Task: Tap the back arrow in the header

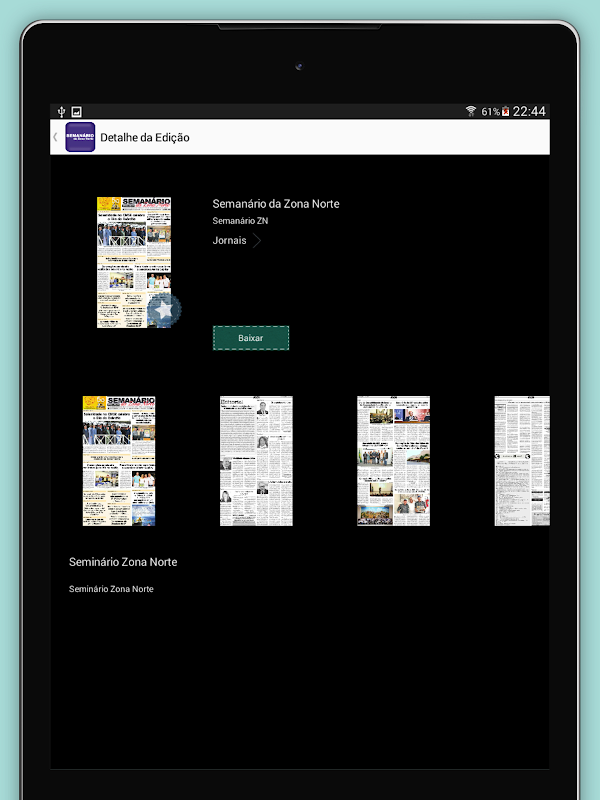Action: tap(55, 137)
